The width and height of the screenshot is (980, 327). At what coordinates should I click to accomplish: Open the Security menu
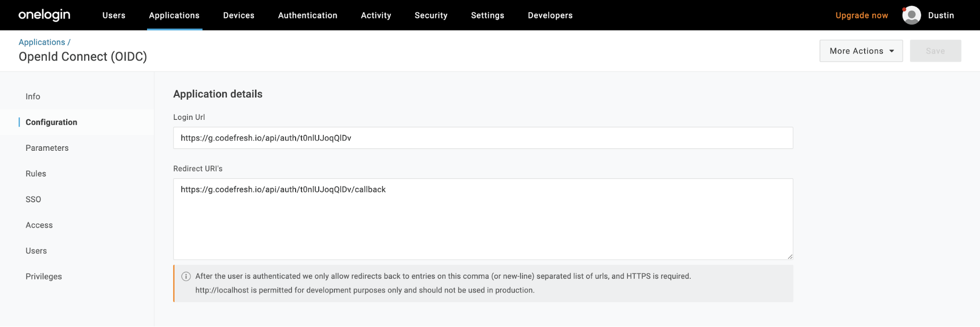click(x=431, y=15)
